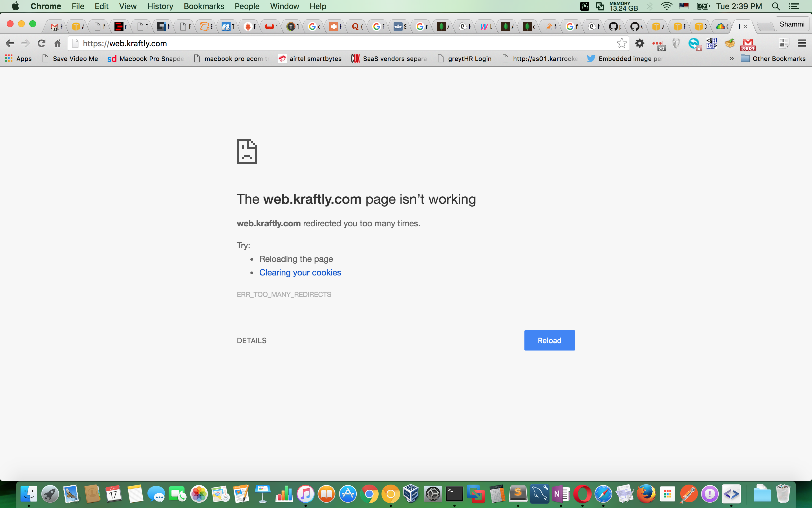
Task: Open Sublime Text from the Dock
Action: click(518, 494)
